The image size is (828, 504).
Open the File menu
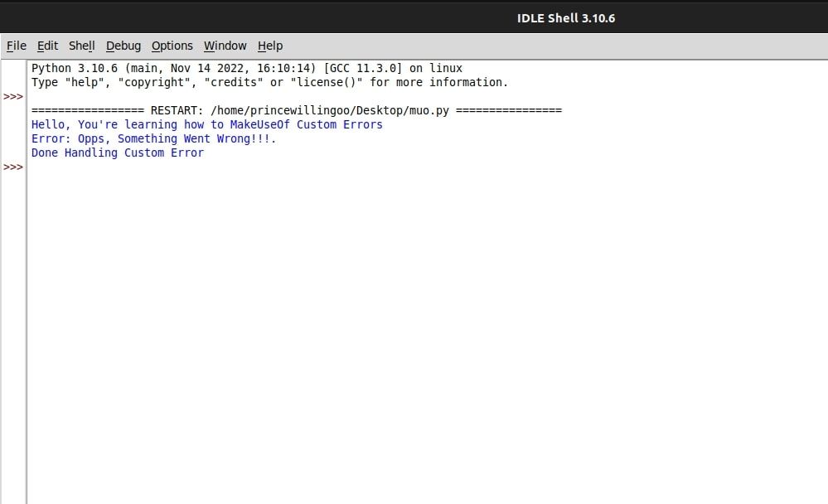(16, 46)
